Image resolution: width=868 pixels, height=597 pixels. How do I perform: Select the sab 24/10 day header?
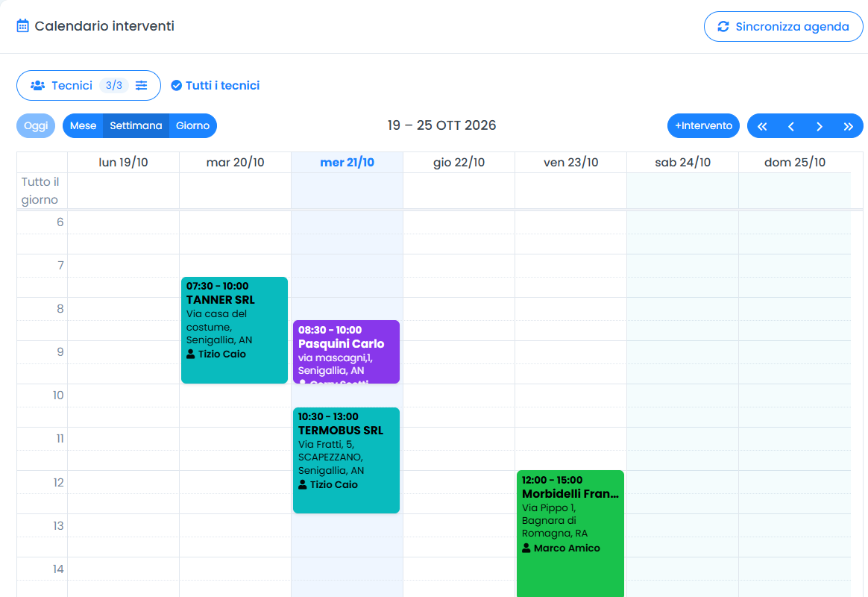click(682, 162)
